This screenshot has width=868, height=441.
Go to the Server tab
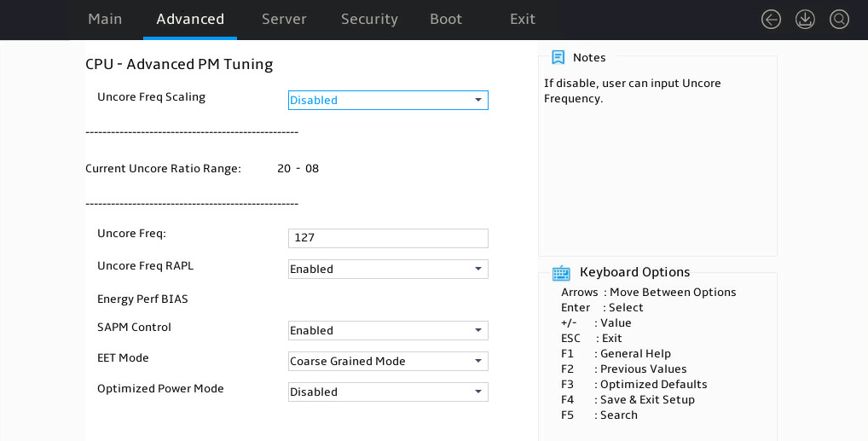coord(284,20)
